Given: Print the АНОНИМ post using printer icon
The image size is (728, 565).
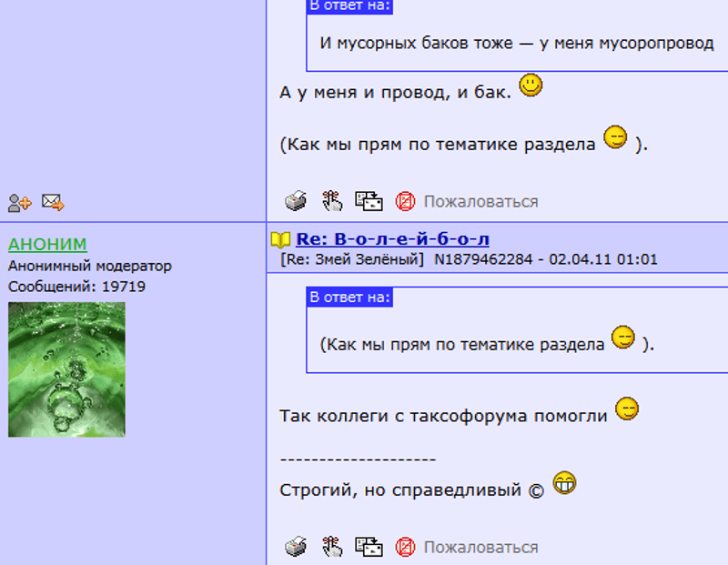Looking at the screenshot, I should 296,547.
